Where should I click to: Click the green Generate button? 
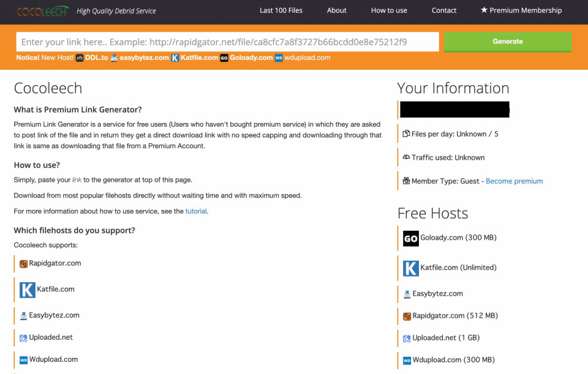click(507, 42)
